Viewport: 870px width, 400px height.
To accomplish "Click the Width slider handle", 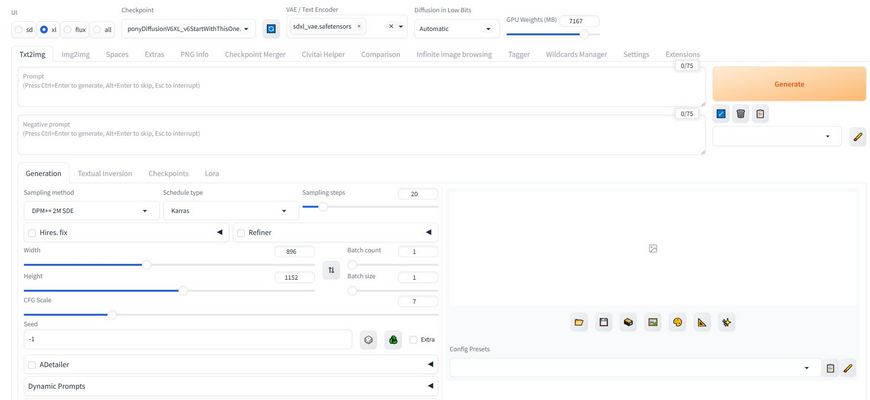I will point(147,265).
